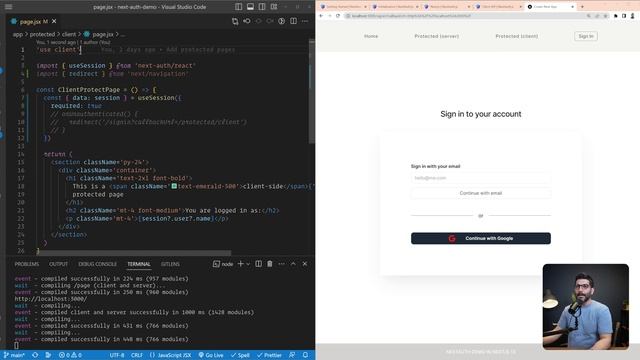The image size is (640, 360).
Task: Click Continue with Google button
Action: pos(481,238)
